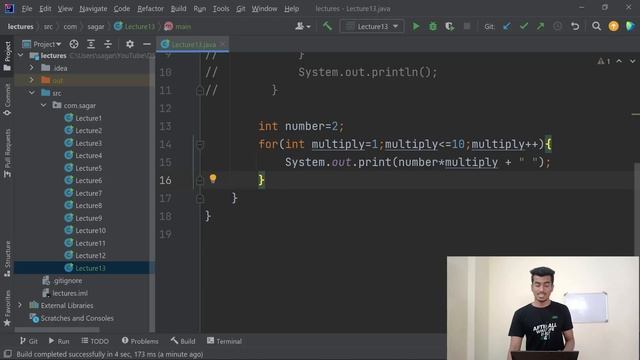The height and width of the screenshot is (360, 640).
Task: Toggle the Favorites side tool window
Action: 7,308
